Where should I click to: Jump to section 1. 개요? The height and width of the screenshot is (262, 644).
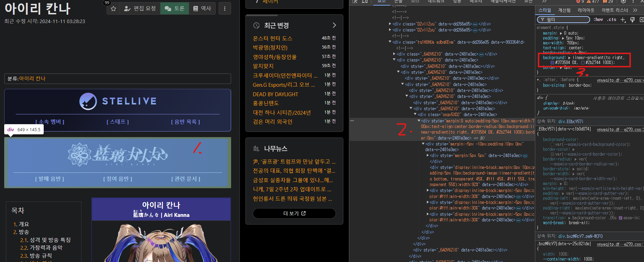(x=21, y=224)
